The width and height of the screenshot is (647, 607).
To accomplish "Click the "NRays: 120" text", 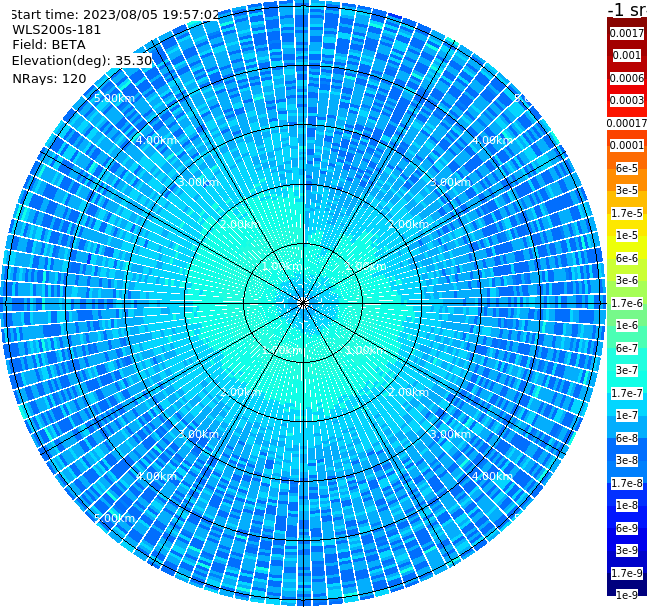I will pos(49,78).
